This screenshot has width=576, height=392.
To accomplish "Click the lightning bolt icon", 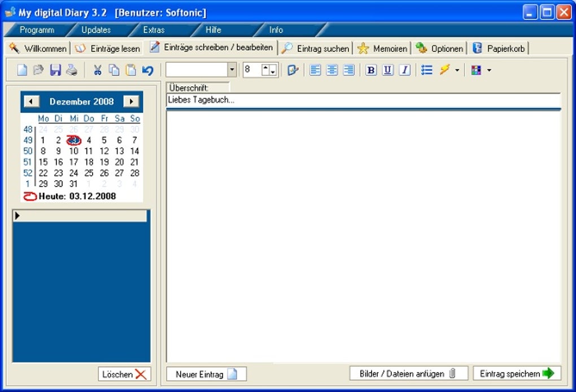I will tap(444, 69).
